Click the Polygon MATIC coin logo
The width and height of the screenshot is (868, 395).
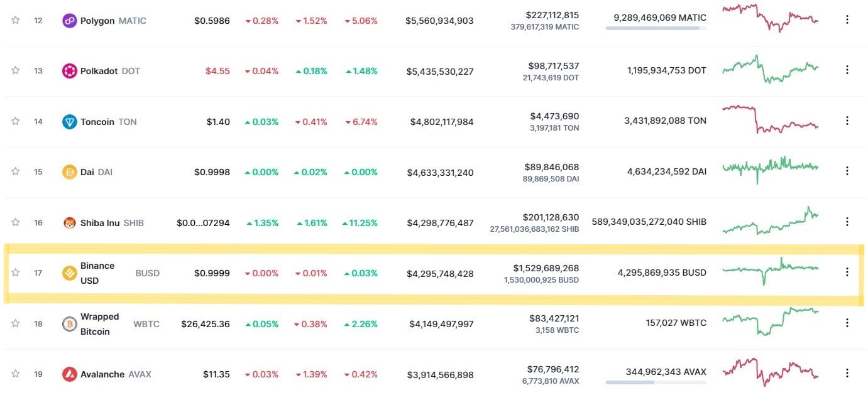[69, 21]
